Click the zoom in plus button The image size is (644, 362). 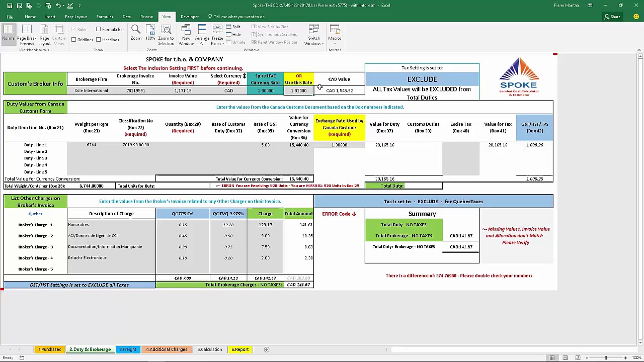click(625, 357)
